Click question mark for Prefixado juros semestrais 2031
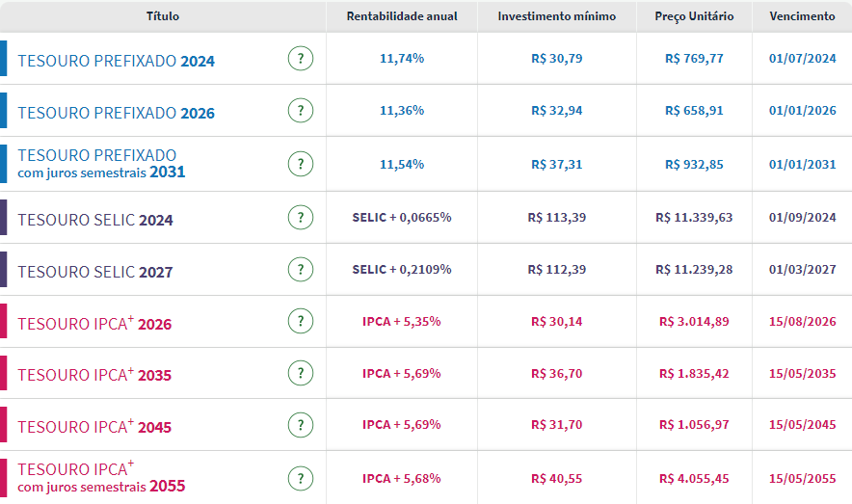852x504 pixels. pos(301,164)
